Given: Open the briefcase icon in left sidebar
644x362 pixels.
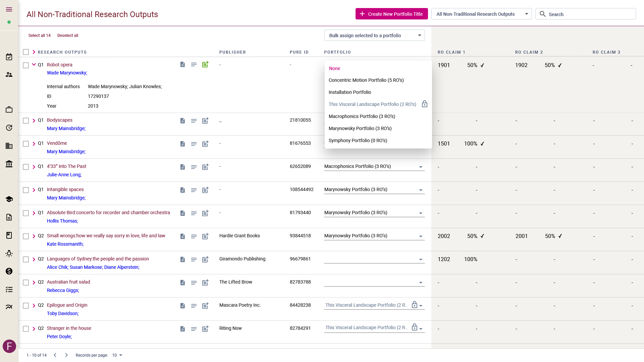Looking at the screenshot, I should pyautogui.click(x=9, y=110).
